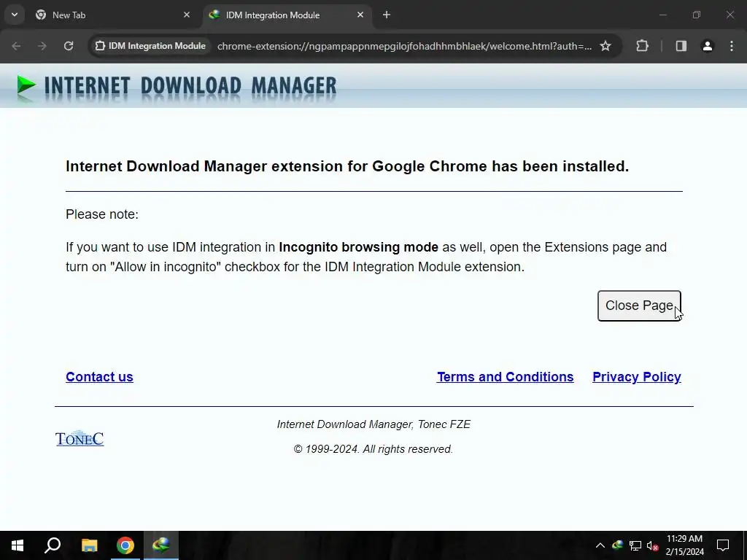Go forward to next page
747x560 pixels.
[42, 46]
